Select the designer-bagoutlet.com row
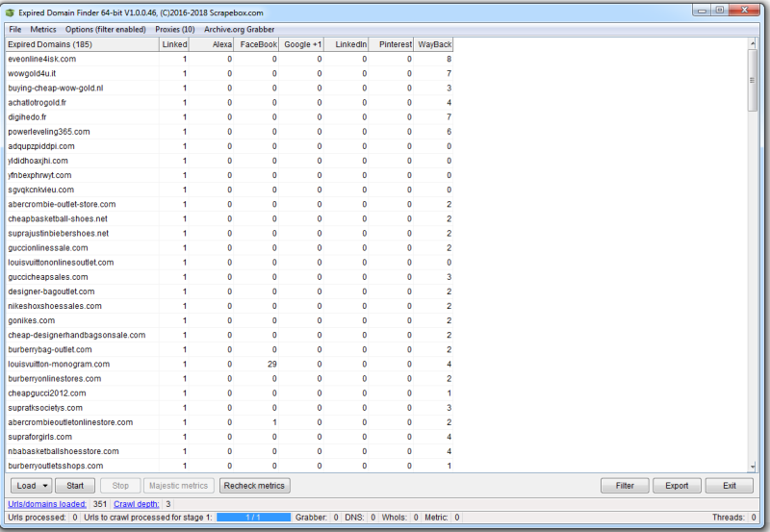The height and width of the screenshot is (532, 770). (x=229, y=291)
